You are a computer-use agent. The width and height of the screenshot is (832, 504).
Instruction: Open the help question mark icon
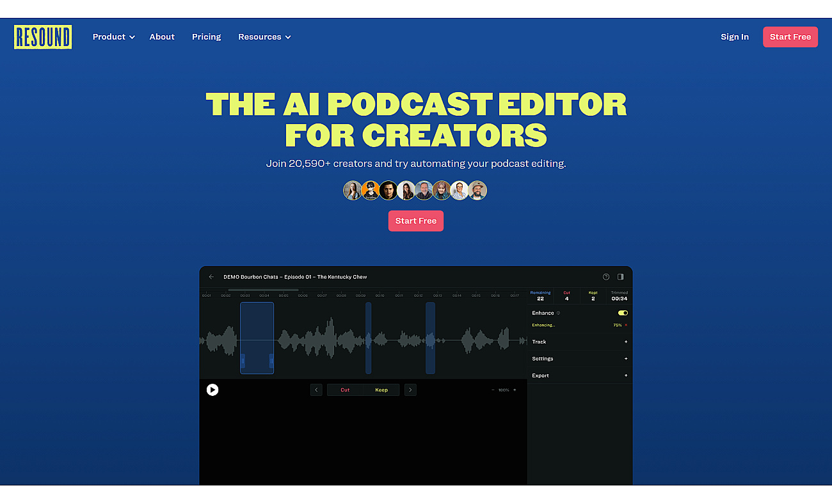pos(606,277)
